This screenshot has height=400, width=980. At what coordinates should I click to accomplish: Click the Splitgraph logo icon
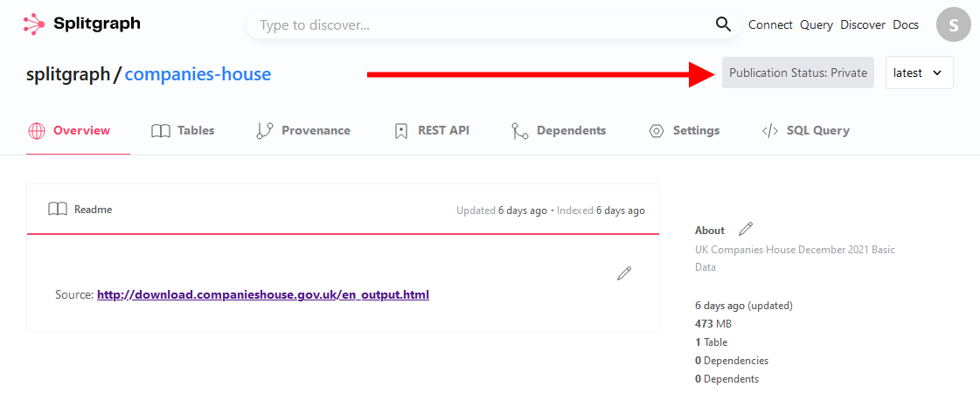(x=34, y=24)
